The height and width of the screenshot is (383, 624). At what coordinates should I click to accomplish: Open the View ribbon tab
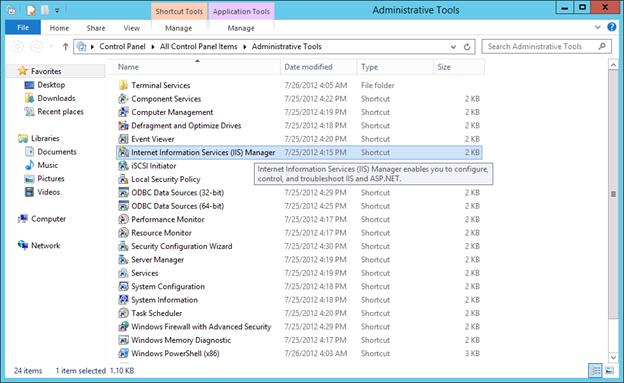point(131,28)
